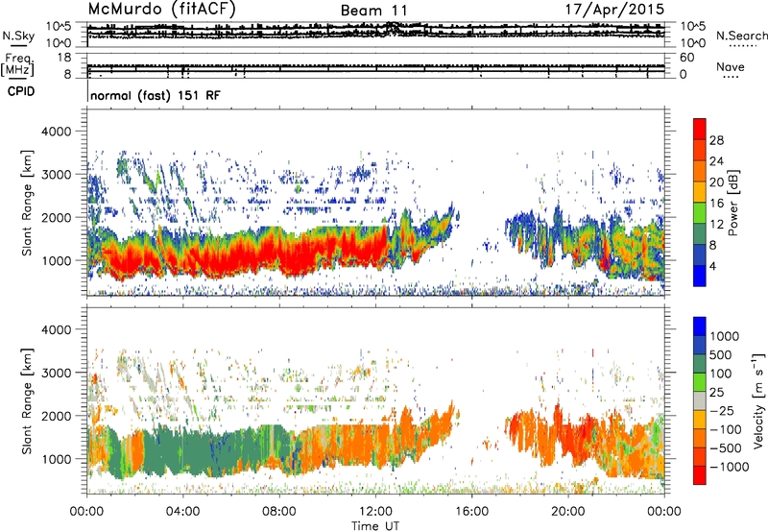The width and height of the screenshot is (768, 532).
Task: Select the "normal (fast) 151 RF" mode text
Action: point(156,95)
